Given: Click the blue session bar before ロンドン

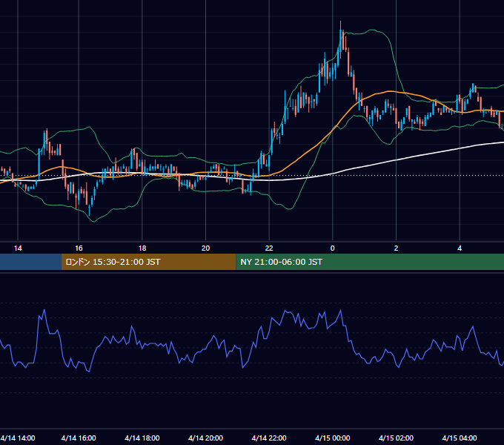Looking at the screenshot, I should [30, 262].
